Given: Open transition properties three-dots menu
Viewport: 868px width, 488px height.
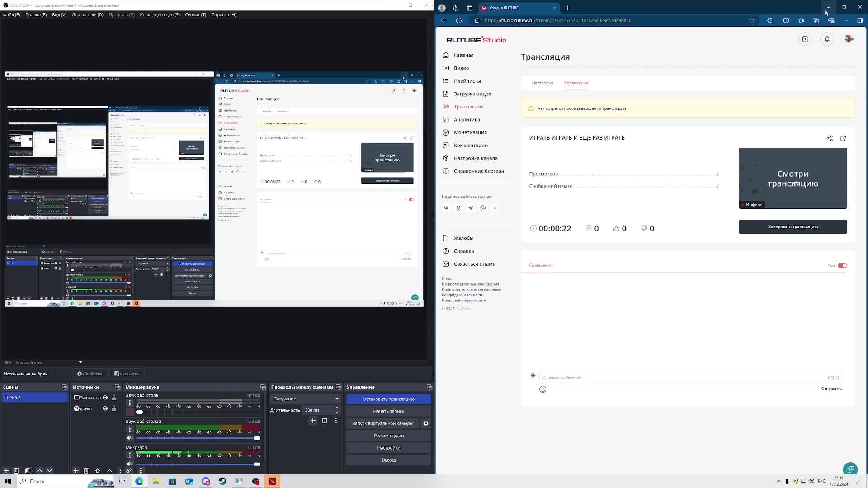Looking at the screenshot, I should click(x=336, y=421).
